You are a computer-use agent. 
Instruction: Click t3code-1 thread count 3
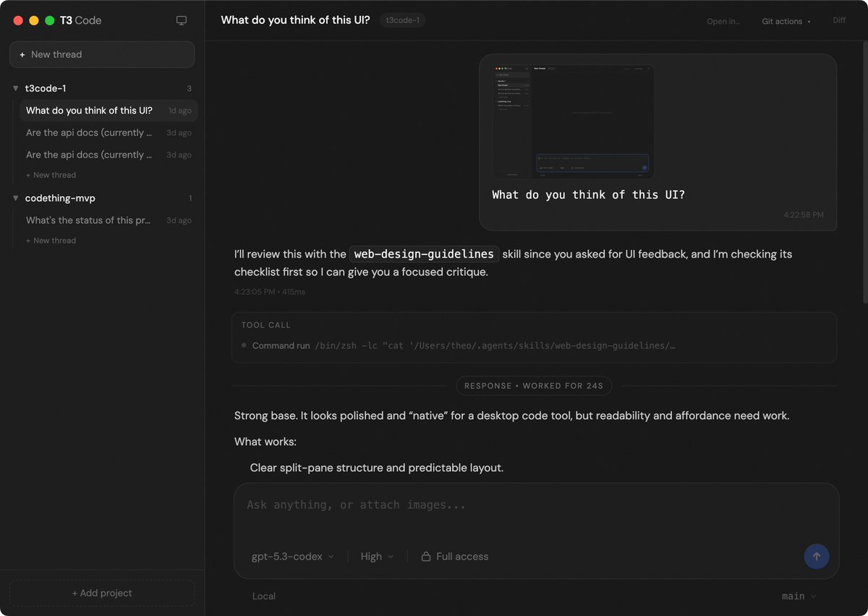tap(190, 88)
